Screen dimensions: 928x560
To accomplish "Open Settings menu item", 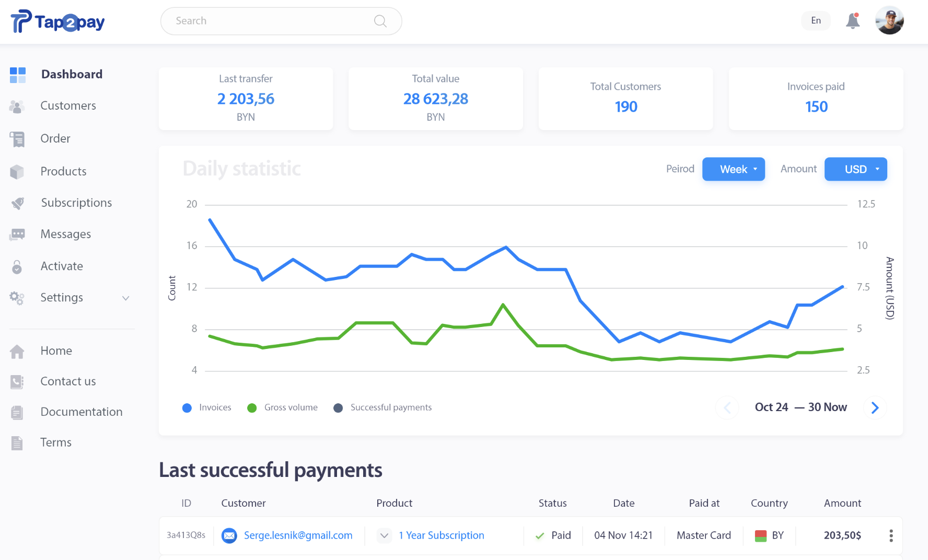I will 62,297.
